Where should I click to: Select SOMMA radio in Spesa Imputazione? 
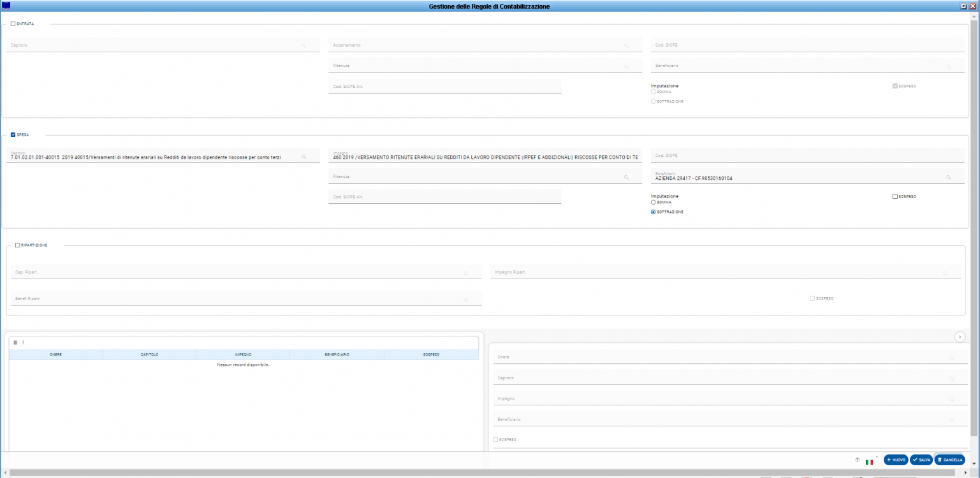coord(653,202)
